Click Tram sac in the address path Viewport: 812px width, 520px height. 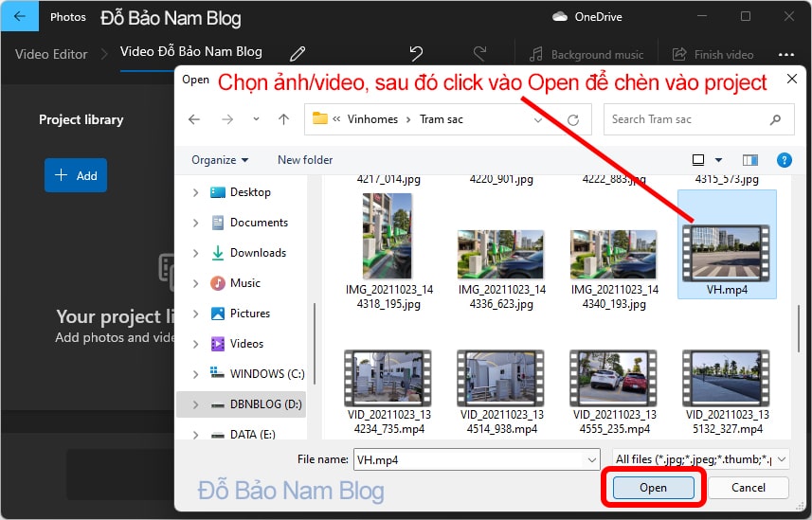[x=442, y=119]
